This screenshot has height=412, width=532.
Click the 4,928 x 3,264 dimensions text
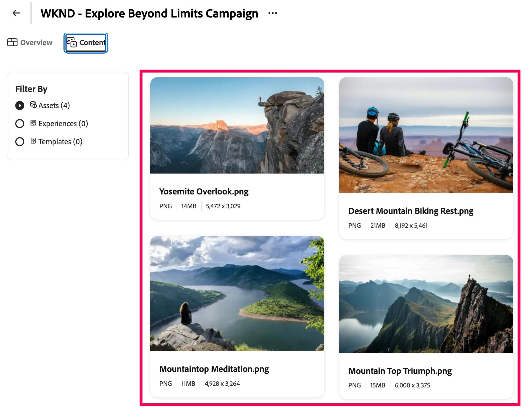coord(222,383)
